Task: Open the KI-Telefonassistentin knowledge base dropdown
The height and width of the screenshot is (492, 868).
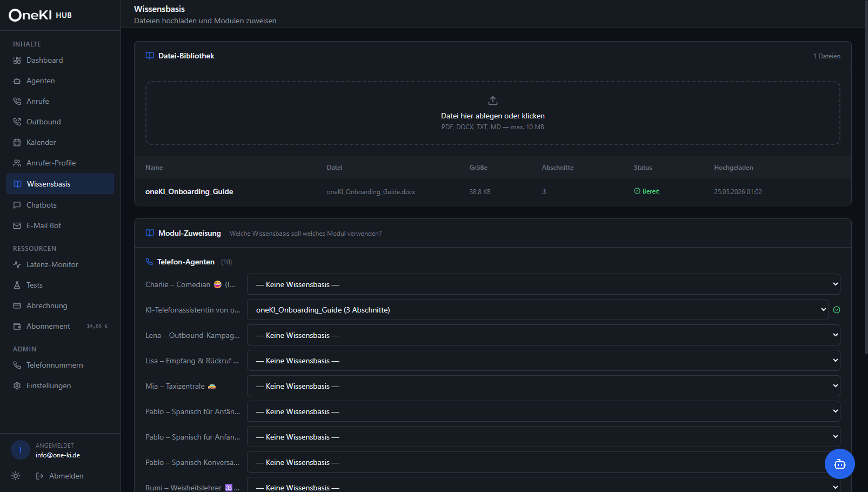Action: point(538,310)
